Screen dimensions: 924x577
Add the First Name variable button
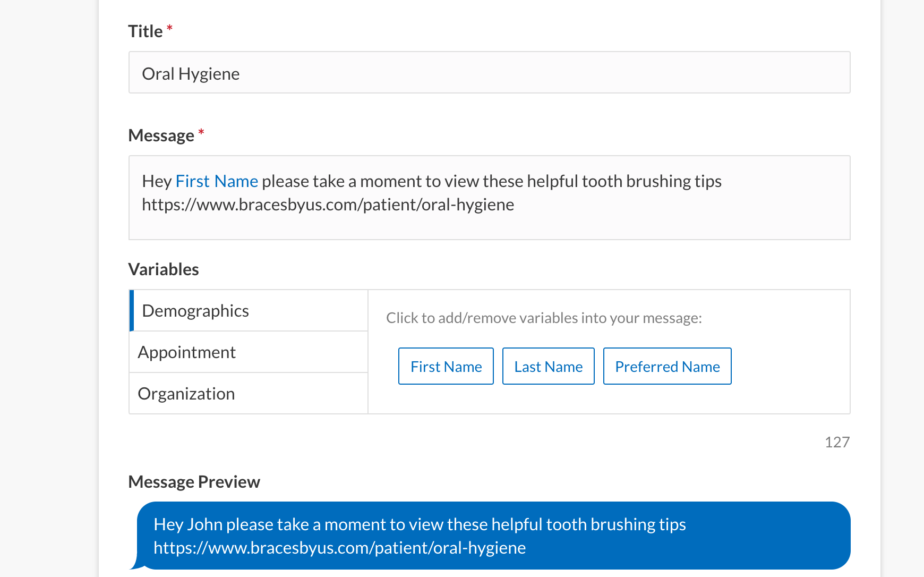pos(446,367)
